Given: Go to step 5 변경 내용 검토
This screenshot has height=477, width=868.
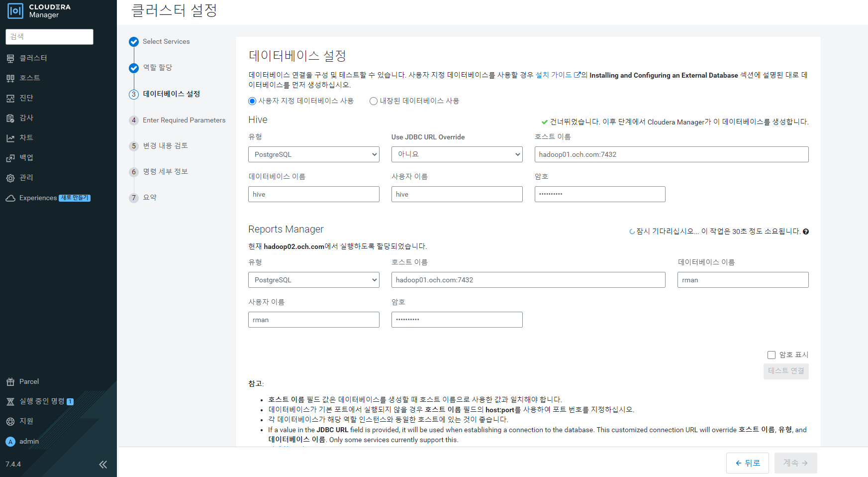Looking at the screenshot, I should 165,146.
